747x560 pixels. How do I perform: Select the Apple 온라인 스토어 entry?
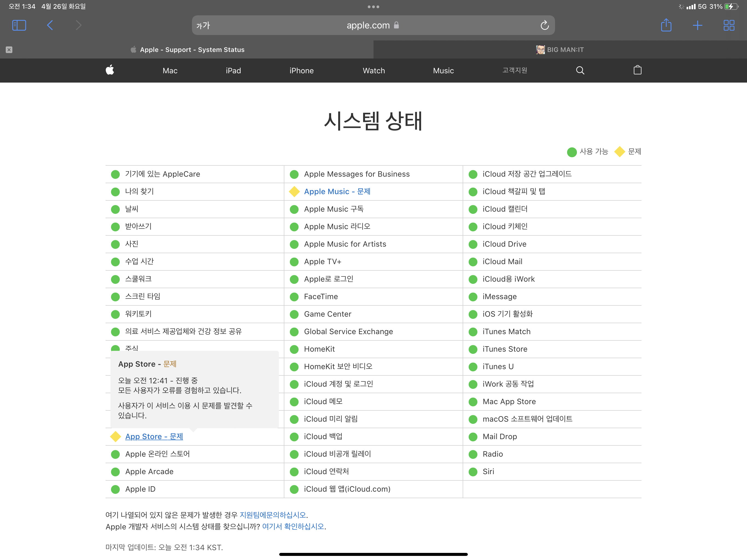pyautogui.click(x=194, y=454)
